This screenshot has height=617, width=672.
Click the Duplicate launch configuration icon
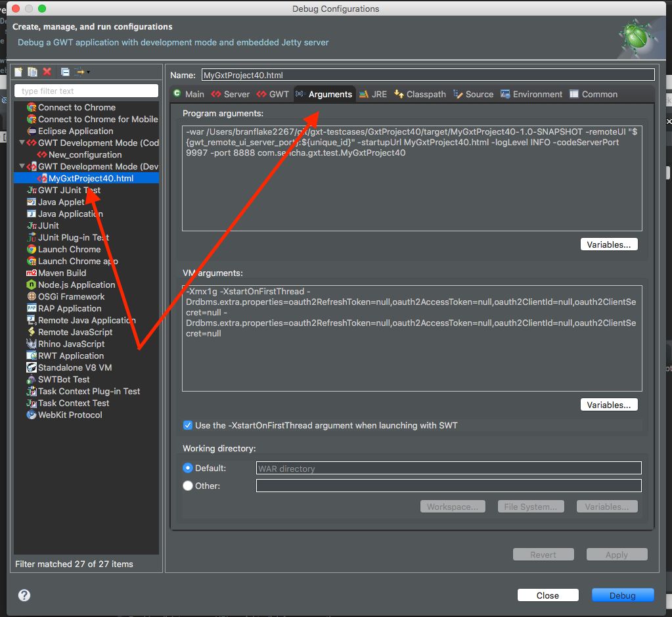(33, 72)
